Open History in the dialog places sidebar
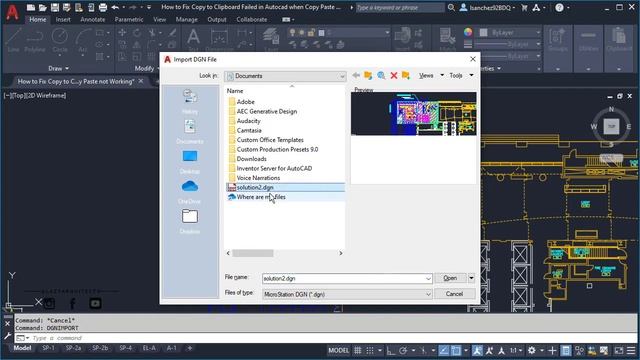The height and width of the screenshot is (360, 640). (x=190, y=101)
